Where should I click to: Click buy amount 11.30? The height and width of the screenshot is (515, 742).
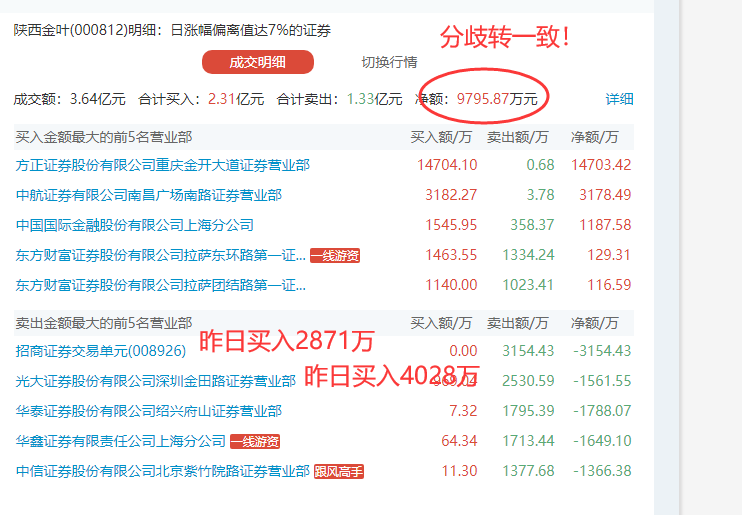coord(459,471)
